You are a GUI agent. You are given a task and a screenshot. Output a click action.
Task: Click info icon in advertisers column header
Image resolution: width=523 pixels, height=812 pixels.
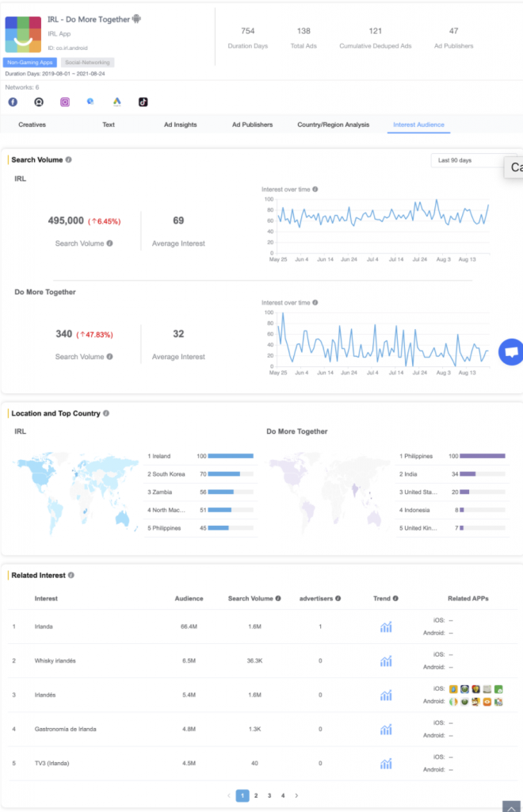[x=338, y=599]
